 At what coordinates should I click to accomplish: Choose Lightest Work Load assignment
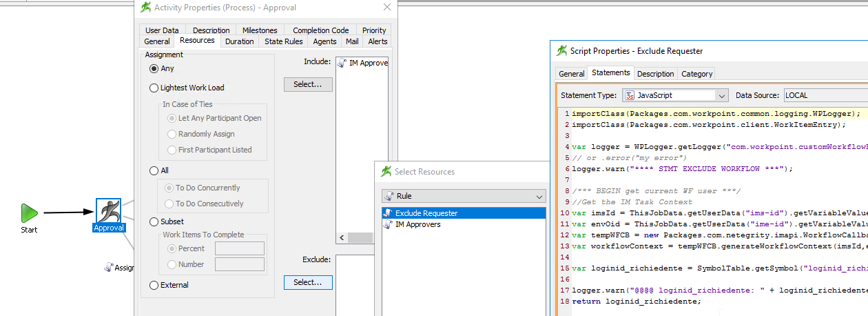tap(154, 88)
